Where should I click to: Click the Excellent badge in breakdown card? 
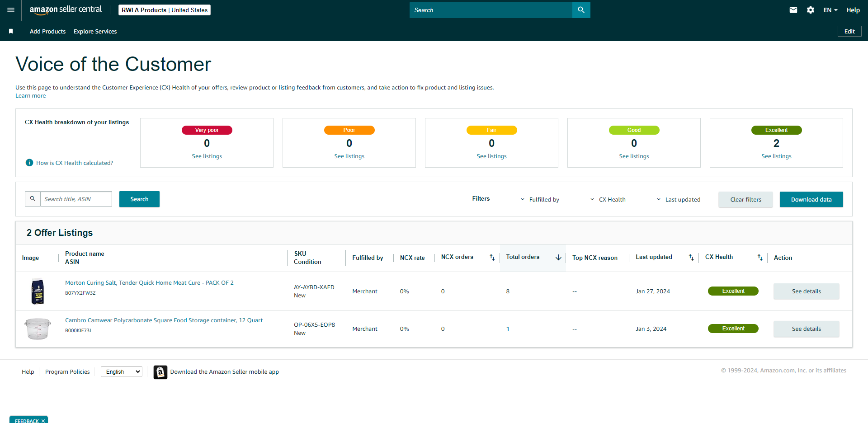point(776,130)
